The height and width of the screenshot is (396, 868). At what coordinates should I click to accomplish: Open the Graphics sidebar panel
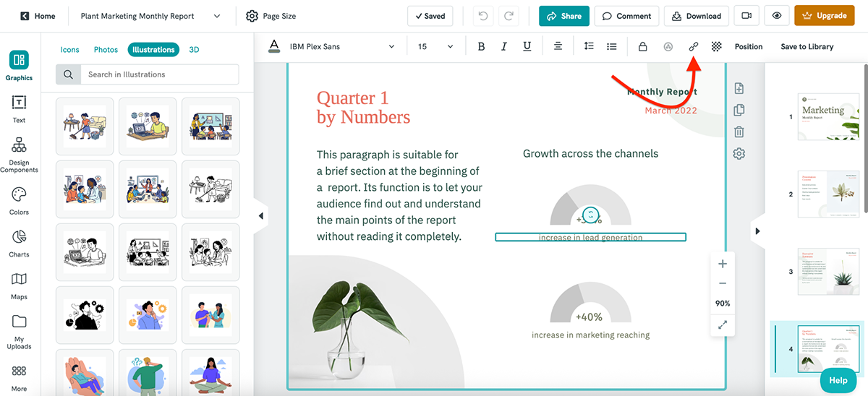coord(20,65)
